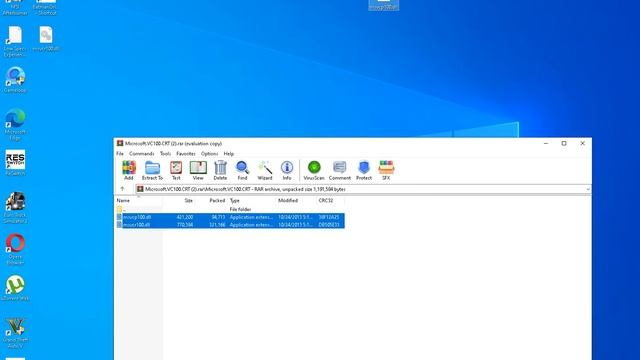Close the WinRAR window

point(582,143)
